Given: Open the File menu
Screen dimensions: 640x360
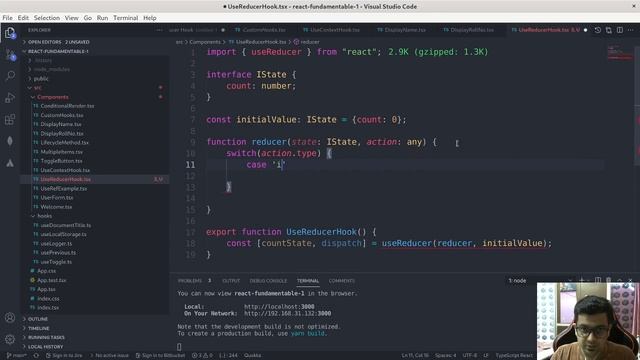Looking at the screenshot, I should coord(7,18).
